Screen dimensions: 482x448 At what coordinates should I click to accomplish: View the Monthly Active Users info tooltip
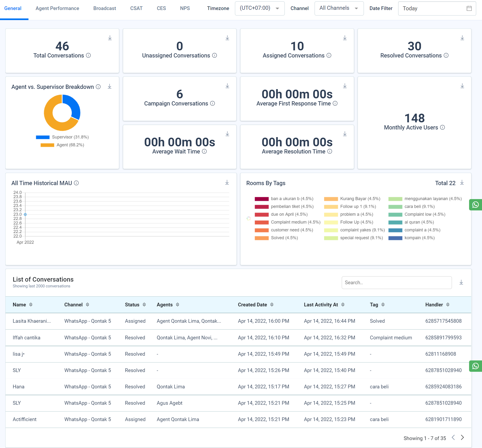point(442,127)
